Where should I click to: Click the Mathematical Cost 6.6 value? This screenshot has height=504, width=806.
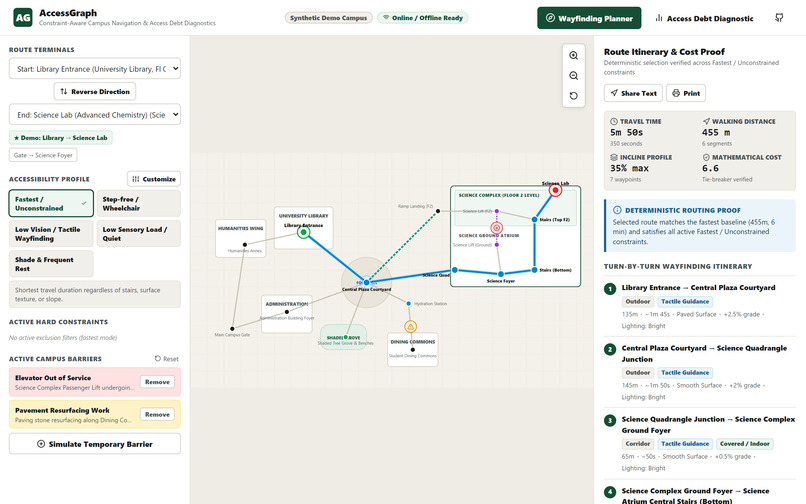click(710, 168)
